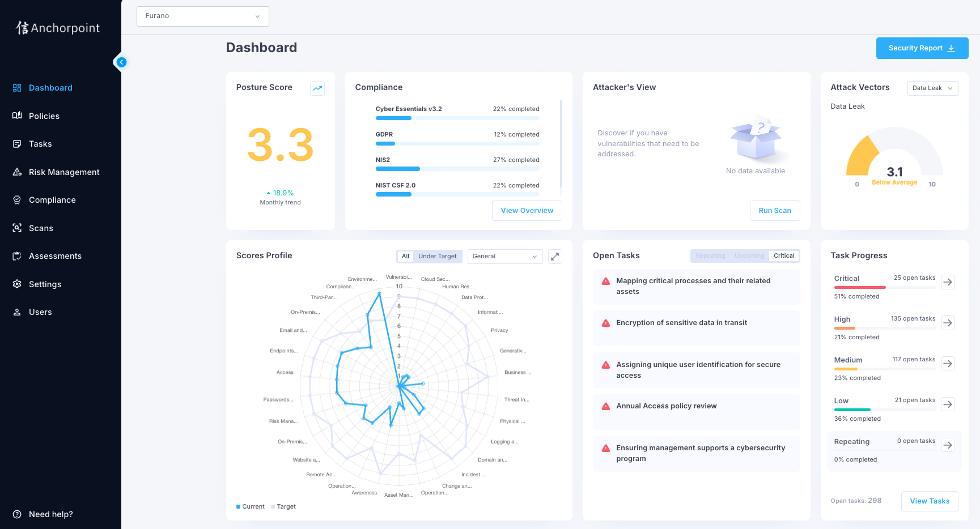Click the Need help icon
The width and height of the screenshot is (980, 529).
[16, 514]
